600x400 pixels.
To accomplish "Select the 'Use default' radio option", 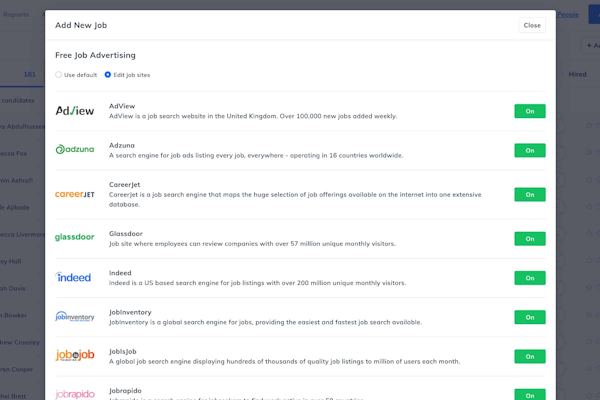I will tap(58, 75).
